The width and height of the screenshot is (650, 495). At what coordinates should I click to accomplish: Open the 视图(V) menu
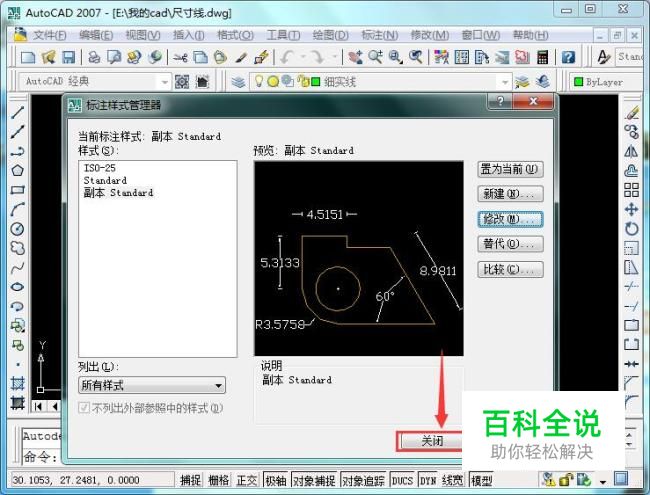(143, 35)
